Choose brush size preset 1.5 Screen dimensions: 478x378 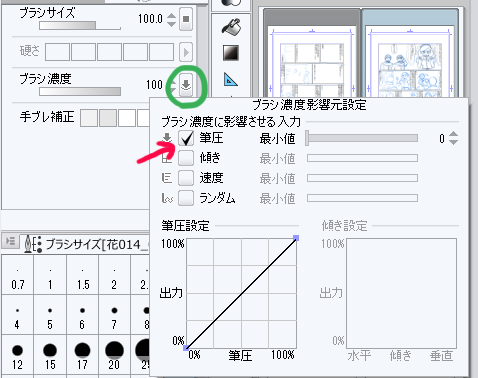(x=83, y=275)
